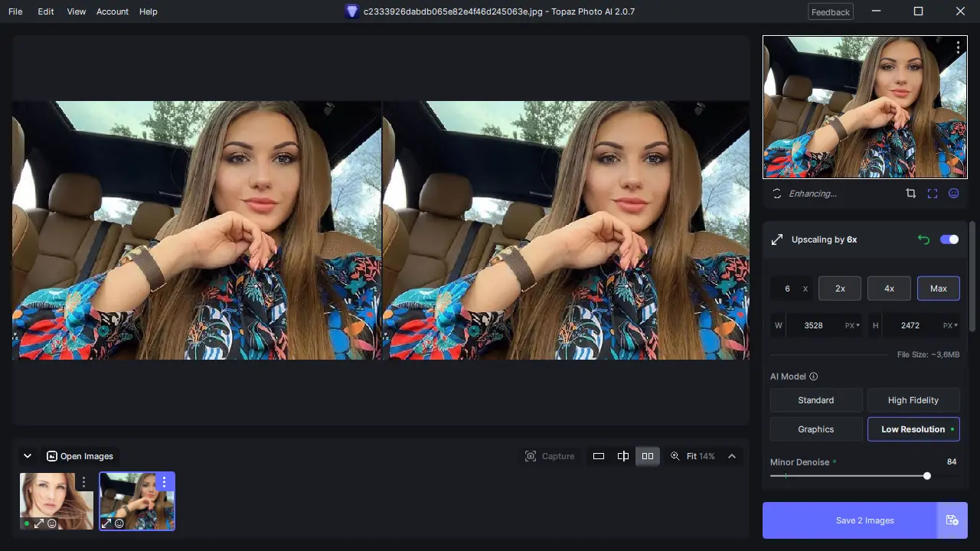Choose the Standard AI model
The width and height of the screenshot is (980, 551).
tap(816, 400)
